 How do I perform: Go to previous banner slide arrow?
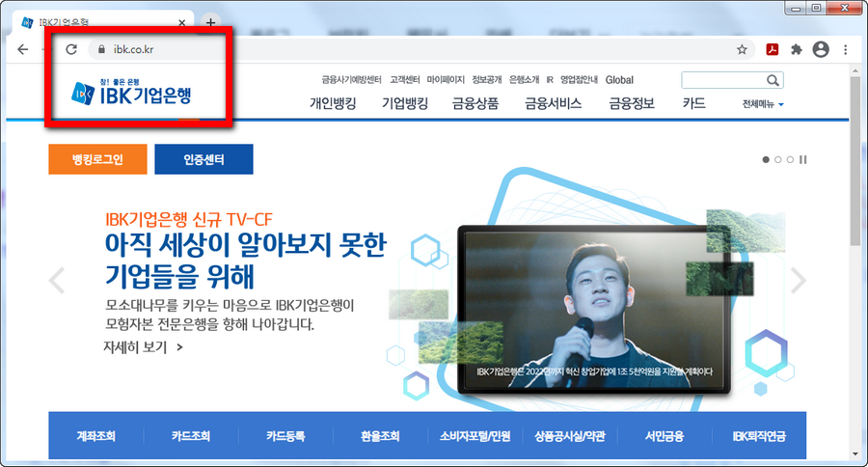tap(57, 281)
